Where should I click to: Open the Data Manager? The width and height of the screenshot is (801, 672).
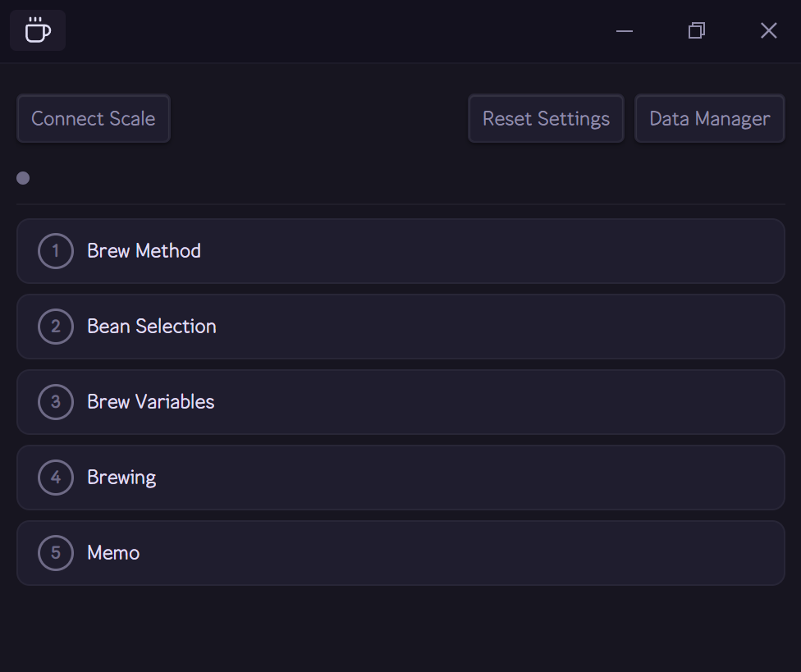[x=710, y=118]
